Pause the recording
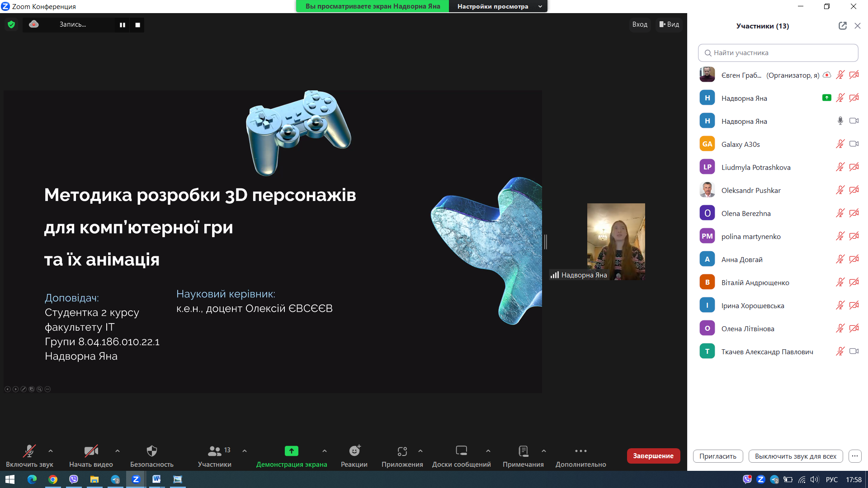The image size is (868, 488). tap(122, 25)
